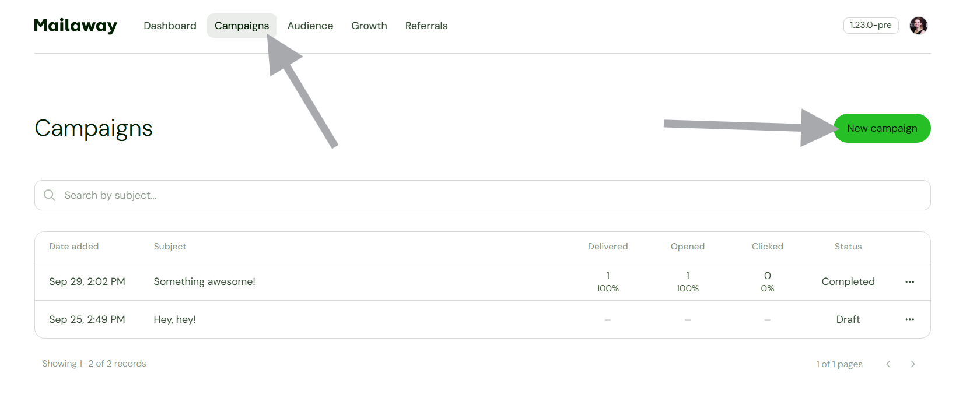
Task: Click the Completed status cell
Action: 848,281
